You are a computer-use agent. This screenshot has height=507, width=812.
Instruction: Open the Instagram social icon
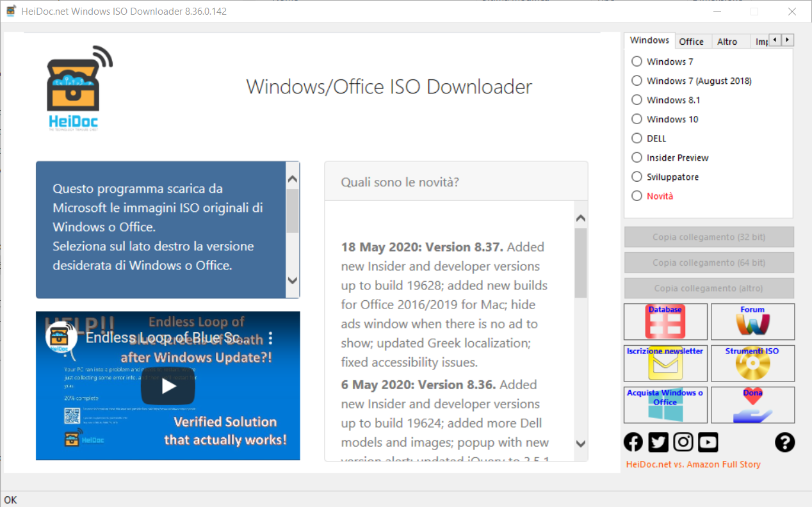(683, 442)
